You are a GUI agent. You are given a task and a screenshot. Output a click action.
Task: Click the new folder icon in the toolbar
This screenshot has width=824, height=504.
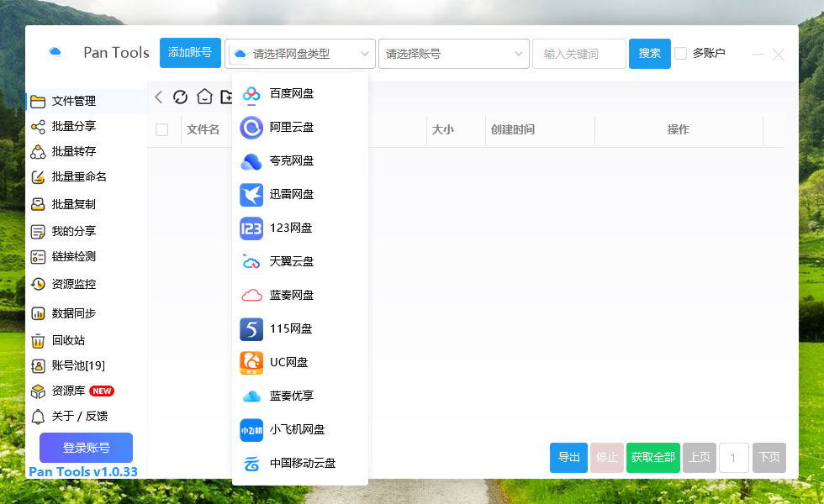[228, 97]
